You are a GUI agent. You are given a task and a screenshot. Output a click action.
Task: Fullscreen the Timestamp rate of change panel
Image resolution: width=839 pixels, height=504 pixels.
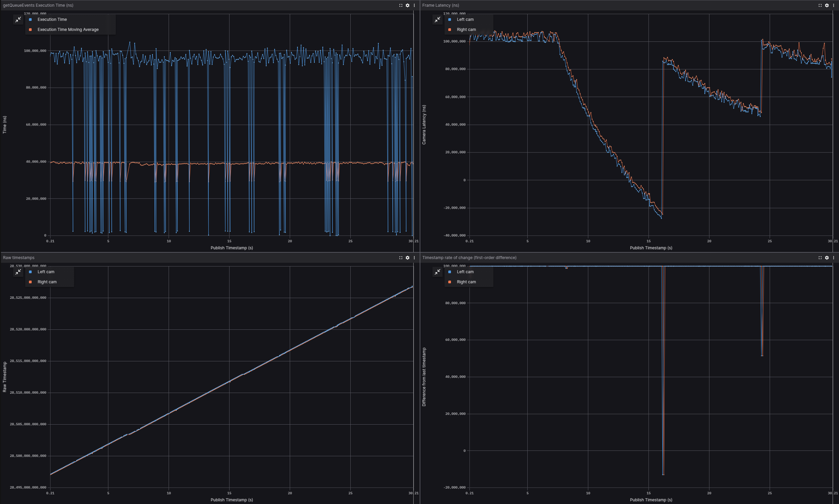(820, 258)
